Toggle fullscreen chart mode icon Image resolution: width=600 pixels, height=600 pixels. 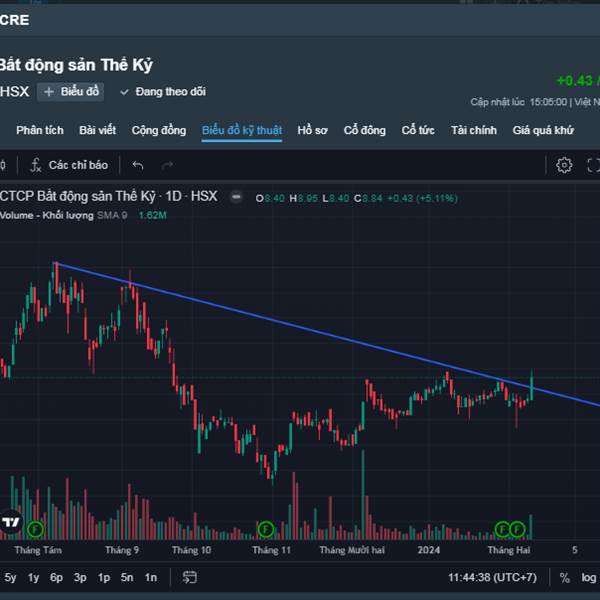point(593,165)
